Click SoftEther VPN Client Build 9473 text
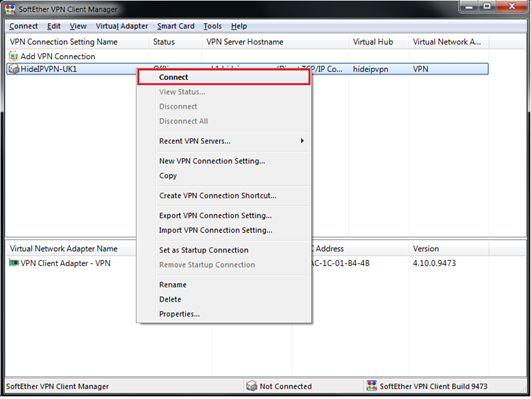531x399 pixels. pos(433,386)
